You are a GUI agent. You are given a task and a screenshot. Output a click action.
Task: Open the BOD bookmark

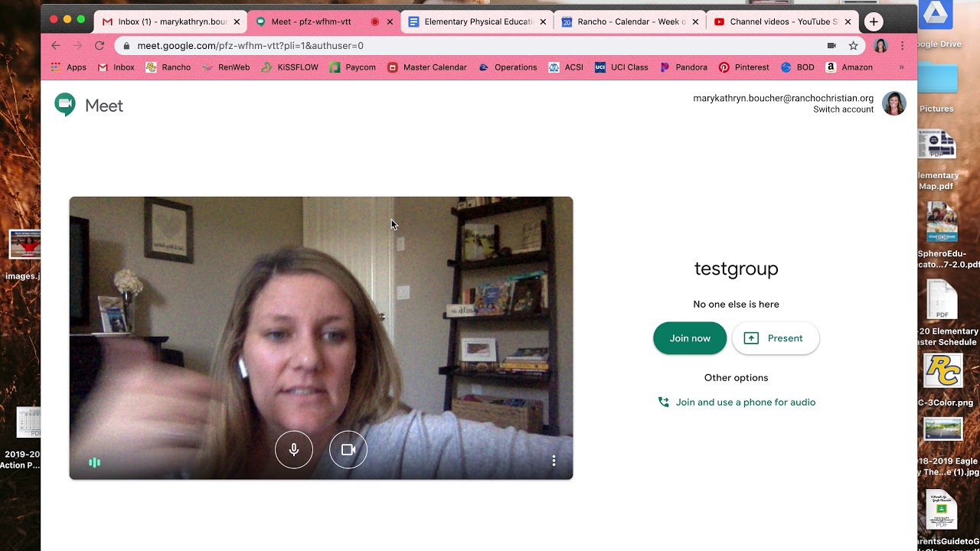pos(797,67)
